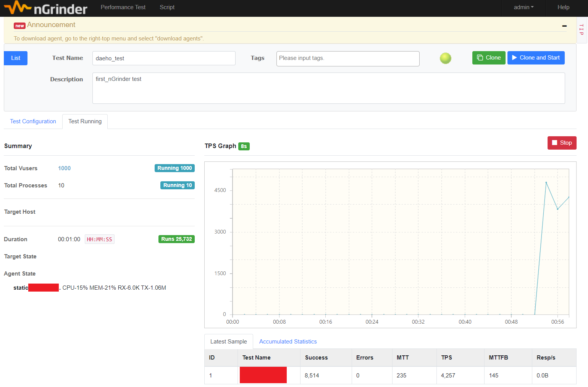Click the Test Name input field
The image size is (588, 387).
point(164,58)
